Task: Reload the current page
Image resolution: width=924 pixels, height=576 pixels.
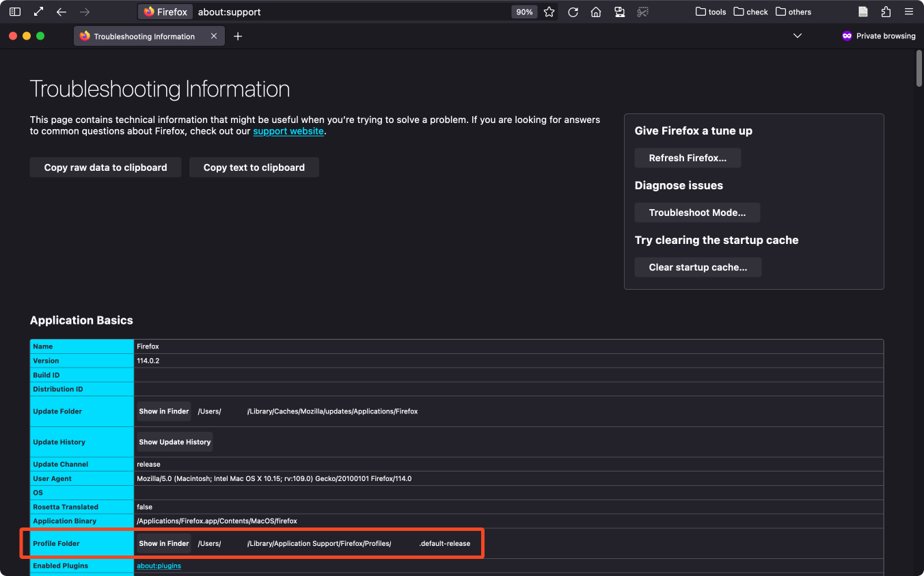Action: [573, 12]
